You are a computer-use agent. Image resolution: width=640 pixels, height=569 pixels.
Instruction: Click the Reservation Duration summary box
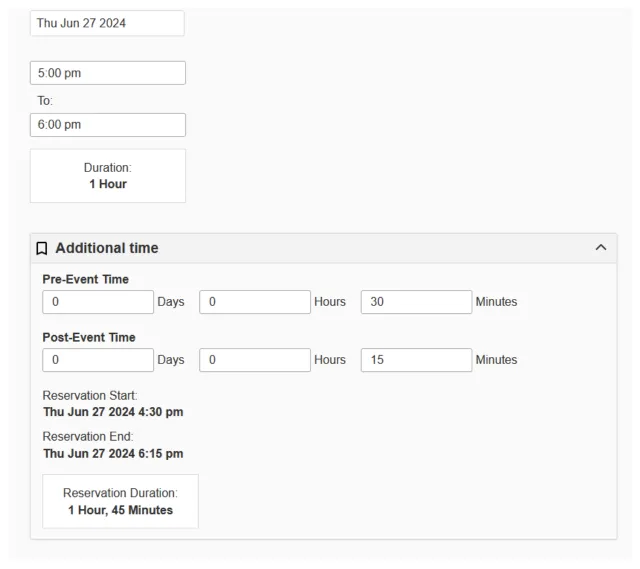120,501
